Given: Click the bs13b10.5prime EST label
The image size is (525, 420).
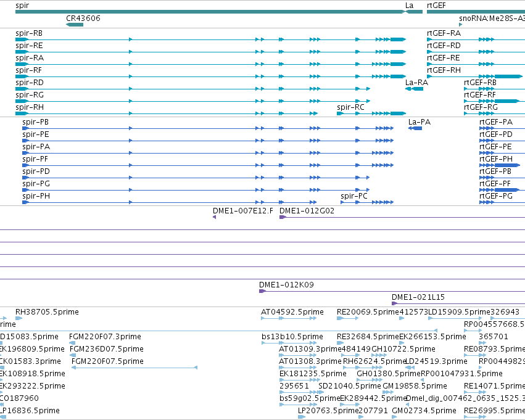Looking at the screenshot, I should tap(292, 337).
